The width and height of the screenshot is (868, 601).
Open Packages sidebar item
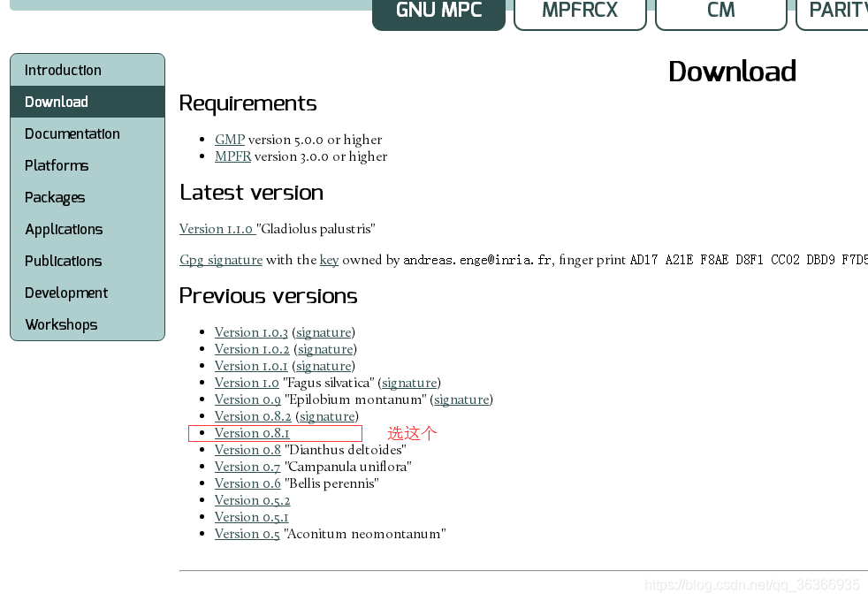[x=88, y=197]
